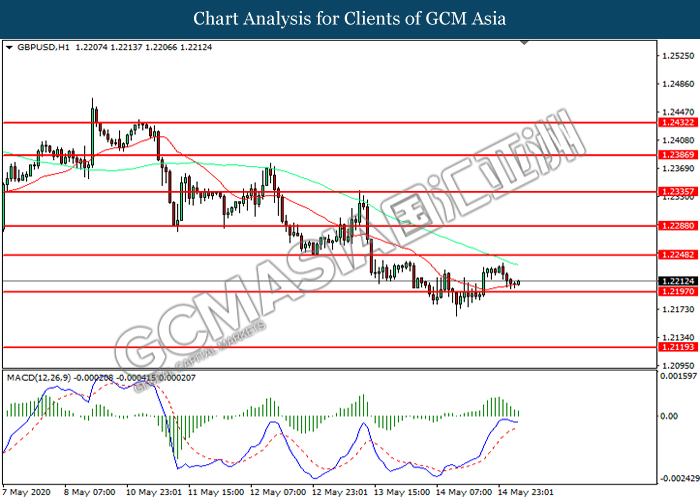
Task: Select the 1.21193 red price label
Action: coord(678,347)
